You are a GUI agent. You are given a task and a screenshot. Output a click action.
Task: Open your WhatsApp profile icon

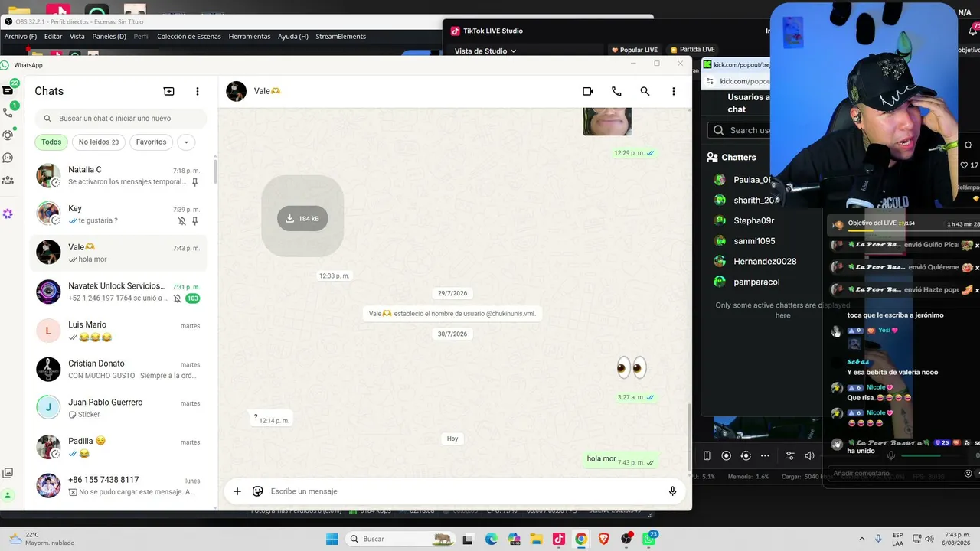point(8,495)
